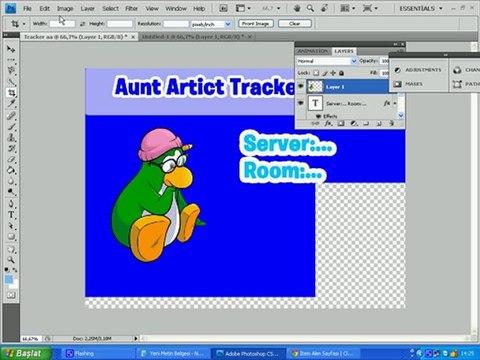Select the Magic Wand tool

(11, 82)
